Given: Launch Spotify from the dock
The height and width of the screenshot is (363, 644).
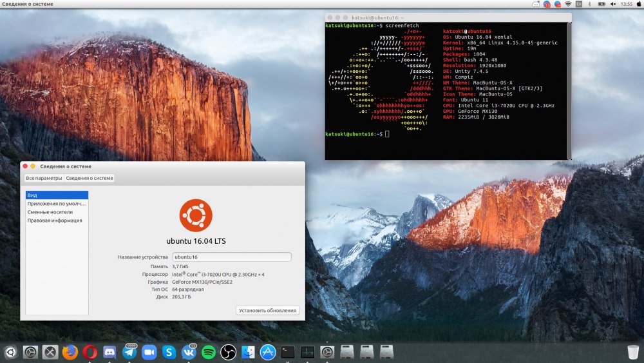Looking at the screenshot, I should [208, 352].
